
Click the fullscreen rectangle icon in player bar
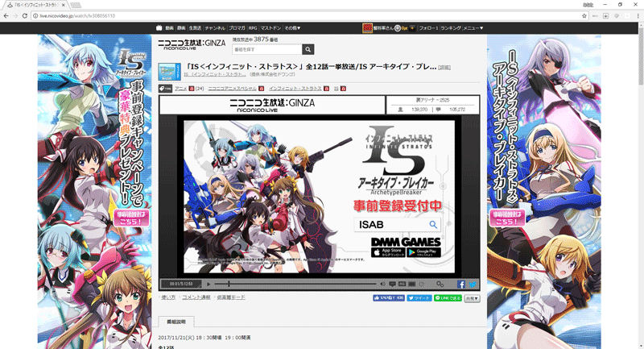[x=411, y=284]
